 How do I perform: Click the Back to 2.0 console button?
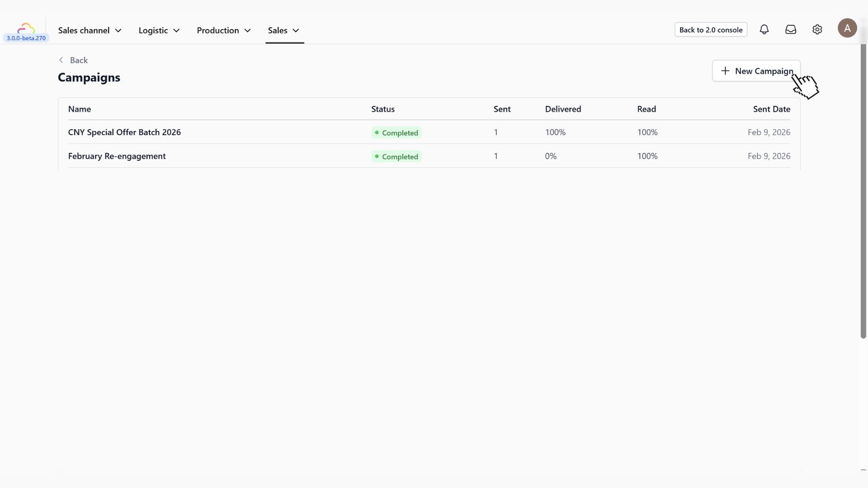711,30
